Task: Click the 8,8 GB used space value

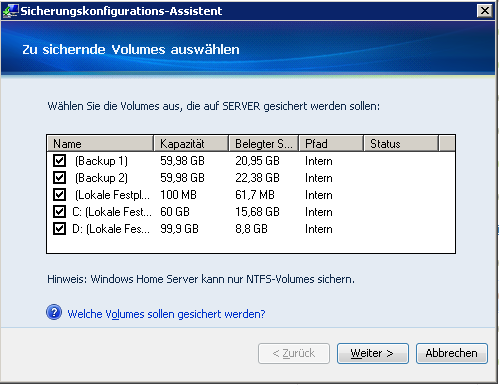Action: pyautogui.click(x=251, y=229)
